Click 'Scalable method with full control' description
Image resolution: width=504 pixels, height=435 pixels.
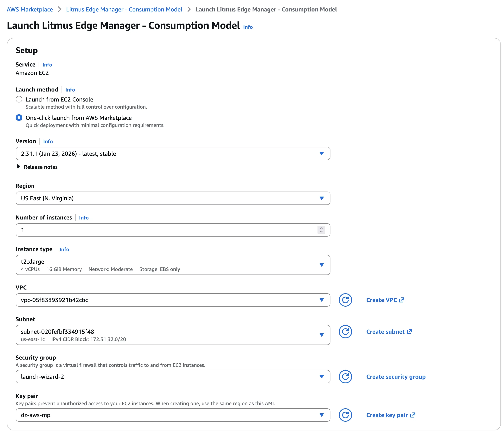[86, 107]
